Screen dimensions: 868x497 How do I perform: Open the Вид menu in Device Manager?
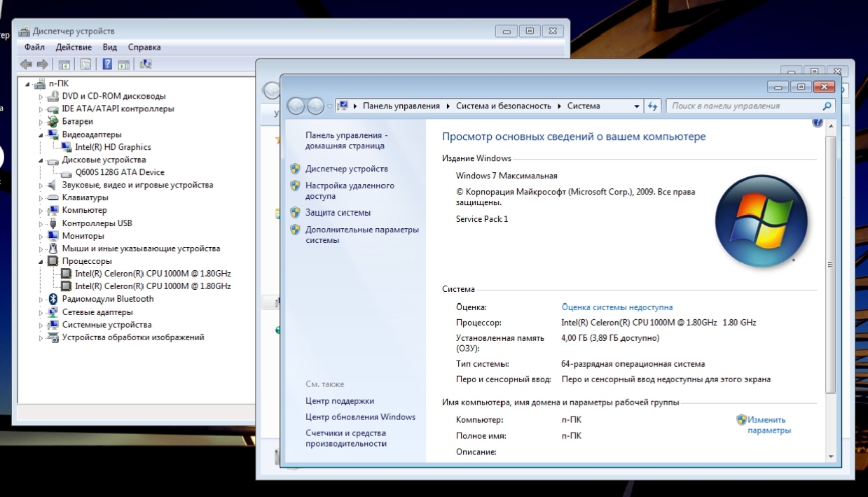(109, 47)
